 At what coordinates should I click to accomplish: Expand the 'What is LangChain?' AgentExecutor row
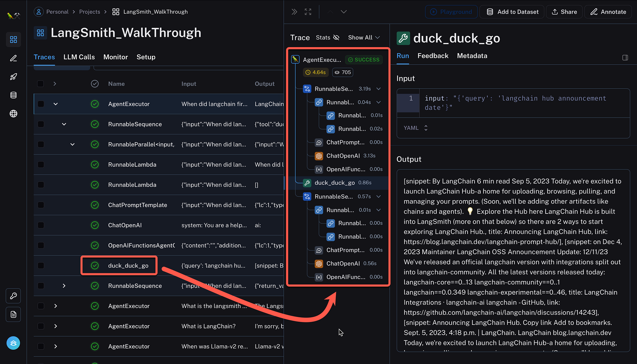coord(56,326)
